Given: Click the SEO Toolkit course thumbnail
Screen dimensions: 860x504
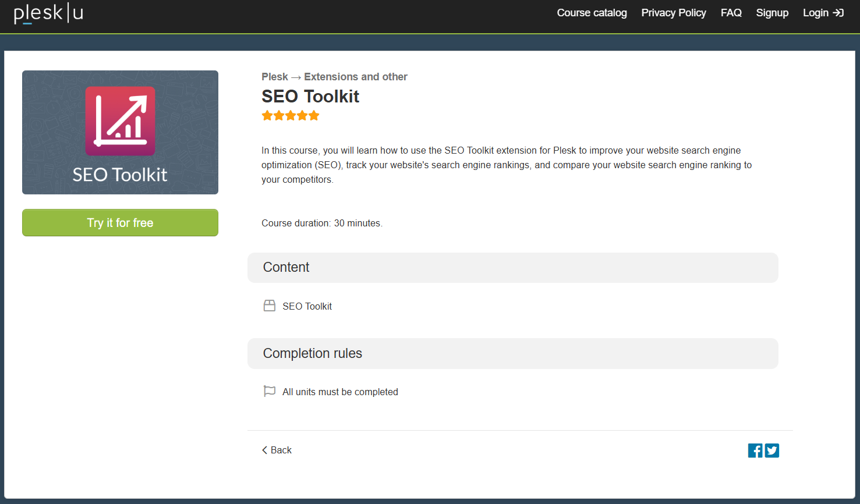Looking at the screenshot, I should pyautogui.click(x=120, y=132).
